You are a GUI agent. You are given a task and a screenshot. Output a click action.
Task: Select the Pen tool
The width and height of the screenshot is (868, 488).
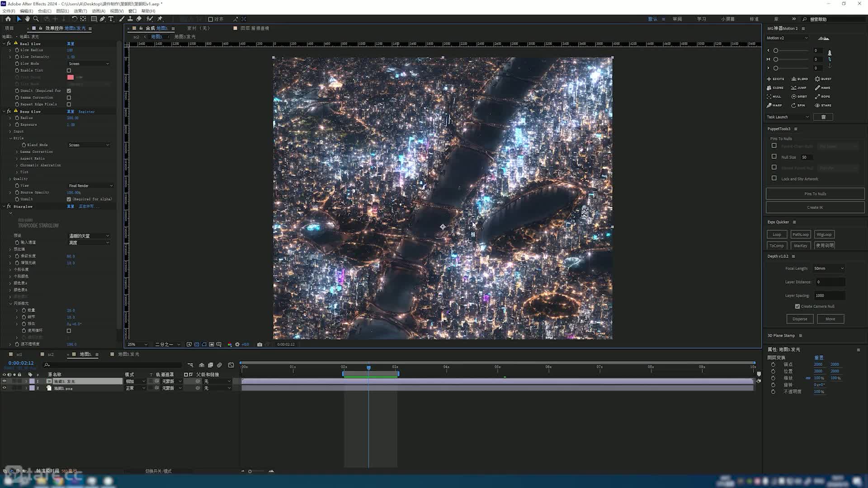pyautogui.click(x=103, y=19)
